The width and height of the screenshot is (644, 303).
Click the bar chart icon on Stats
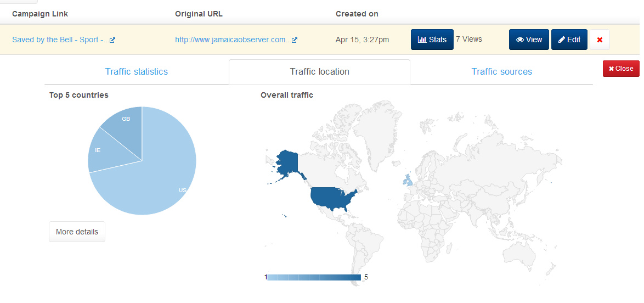click(x=422, y=40)
